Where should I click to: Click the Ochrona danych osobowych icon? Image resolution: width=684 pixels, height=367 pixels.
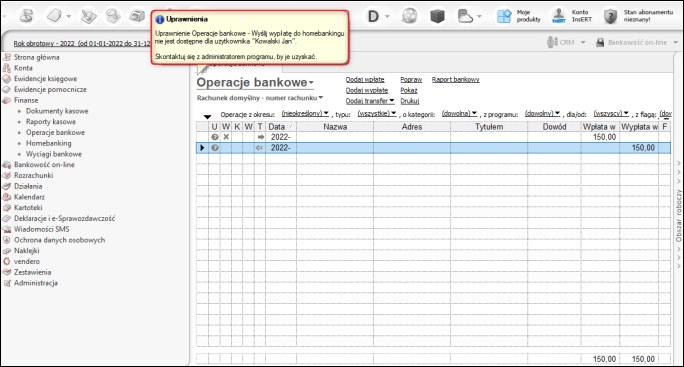click(7, 240)
